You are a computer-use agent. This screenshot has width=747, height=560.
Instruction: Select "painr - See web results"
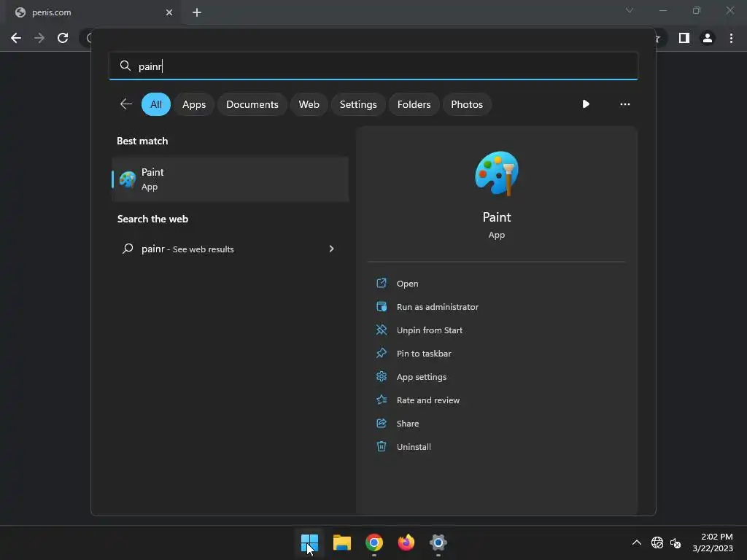point(230,249)
